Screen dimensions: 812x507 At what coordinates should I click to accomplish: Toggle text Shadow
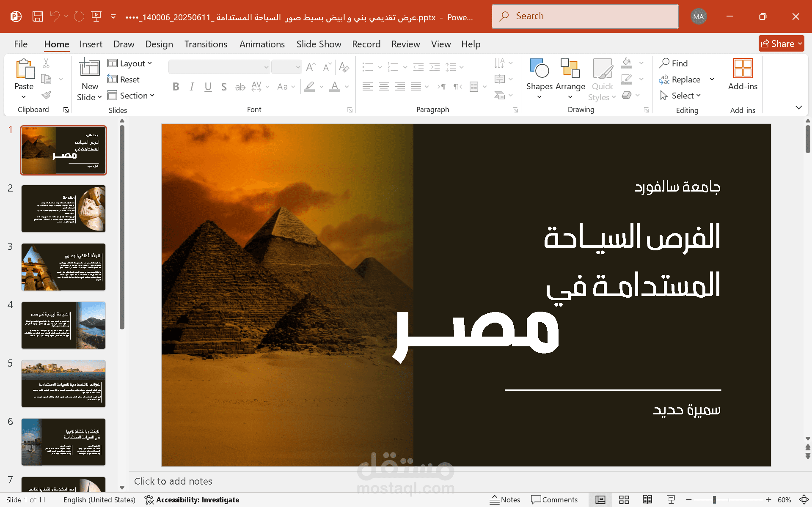coord(224,87)
